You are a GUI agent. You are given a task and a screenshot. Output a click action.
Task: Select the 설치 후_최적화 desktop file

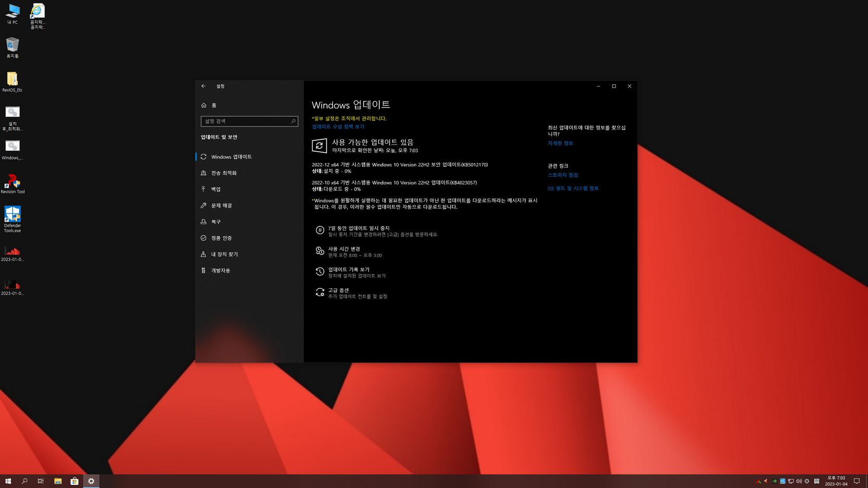pos(13,118)
